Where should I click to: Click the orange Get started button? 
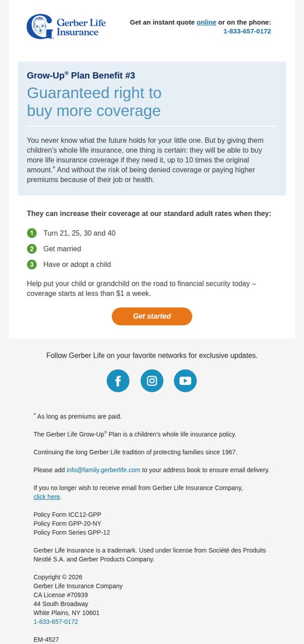point(152,316)
